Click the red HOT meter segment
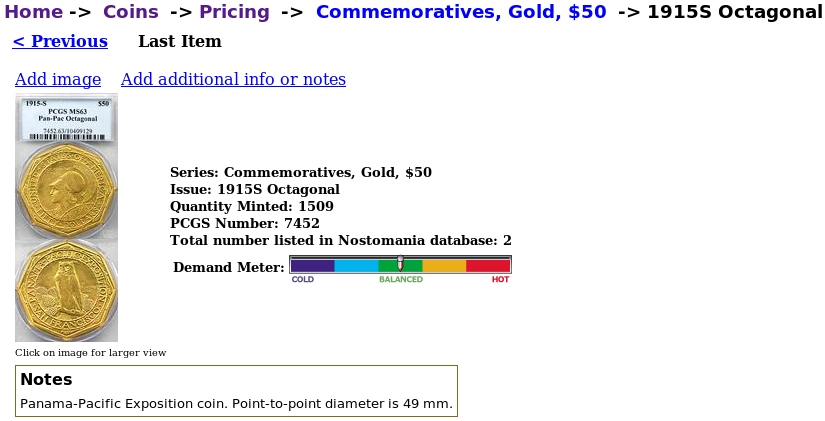 click(488, 266)
